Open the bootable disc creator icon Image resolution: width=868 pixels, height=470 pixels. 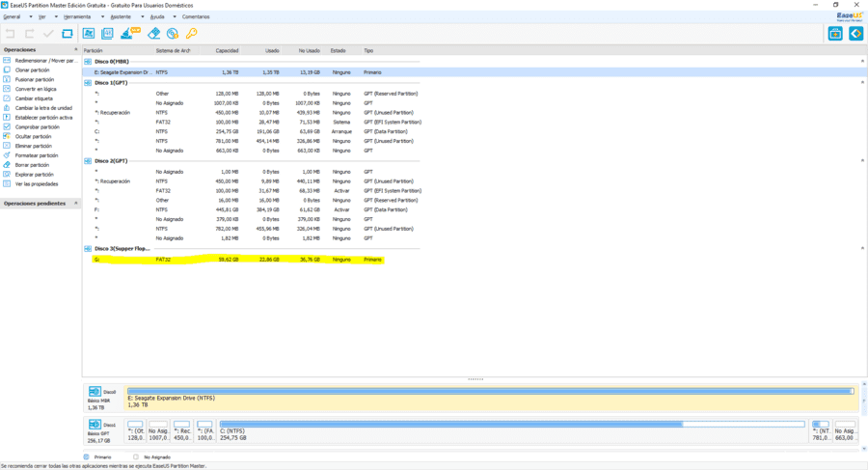173,34
